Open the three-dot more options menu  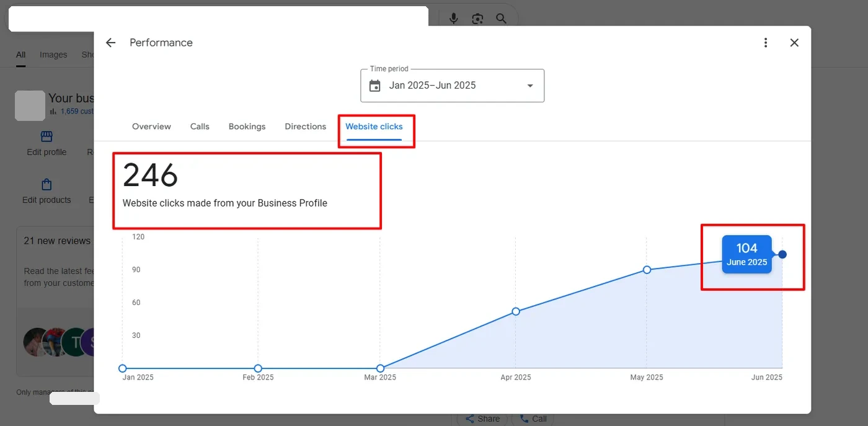point(766,43)
